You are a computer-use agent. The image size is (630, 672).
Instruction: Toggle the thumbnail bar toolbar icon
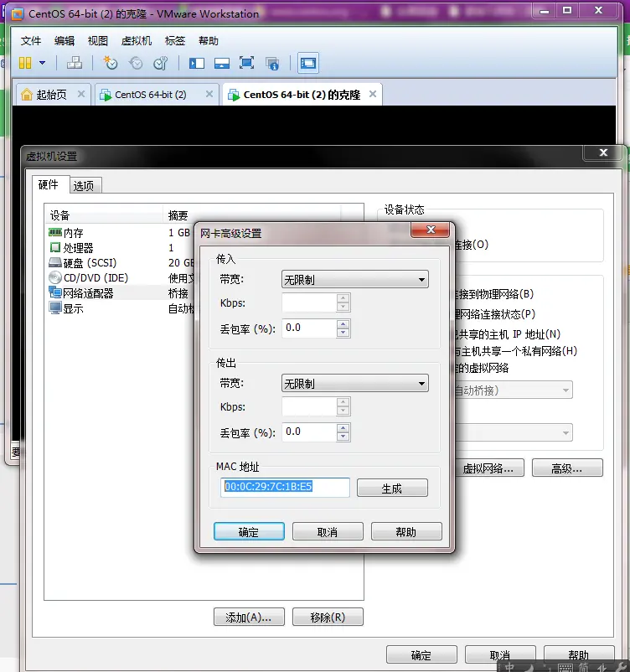tap(221, 64)
